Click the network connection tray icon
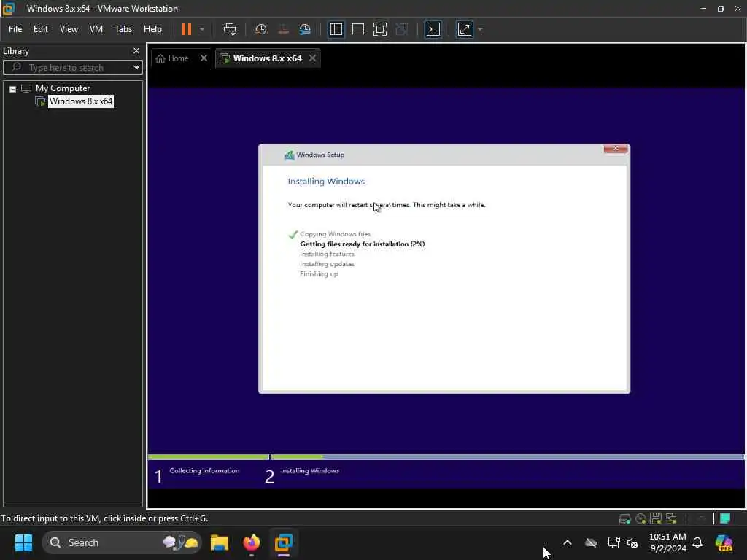This screenshot has height=560, width=747. (614, 542)
